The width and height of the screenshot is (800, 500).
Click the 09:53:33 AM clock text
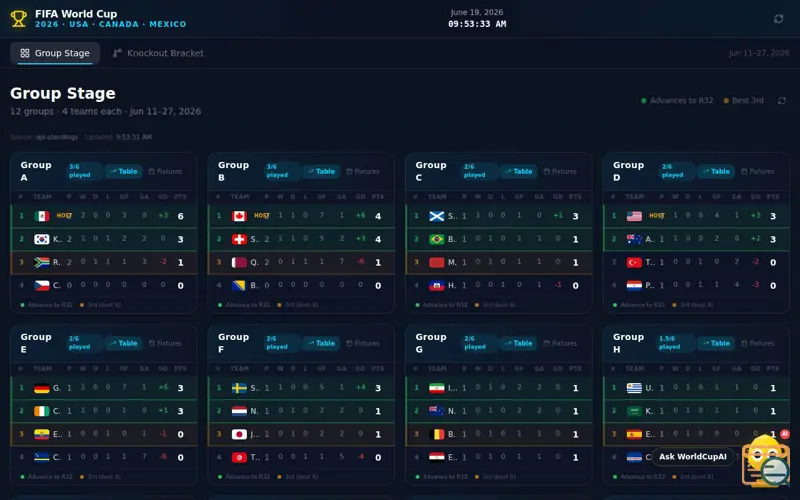point(477,24)
